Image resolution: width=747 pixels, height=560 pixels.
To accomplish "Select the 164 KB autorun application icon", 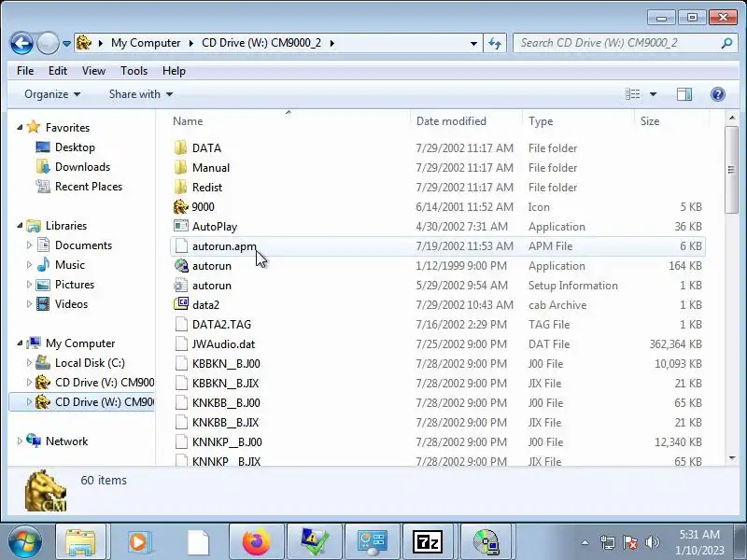I will click(x=181, y=266).
